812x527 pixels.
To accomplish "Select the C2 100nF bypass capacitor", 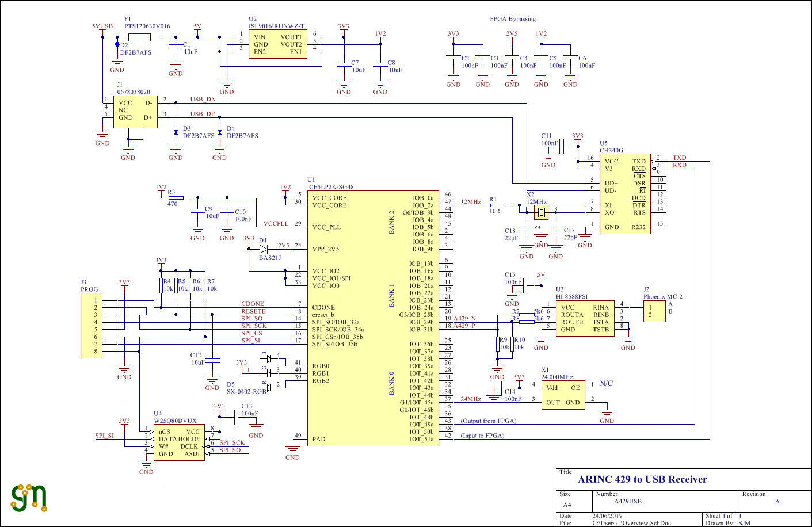I will [x=453, y=58].
